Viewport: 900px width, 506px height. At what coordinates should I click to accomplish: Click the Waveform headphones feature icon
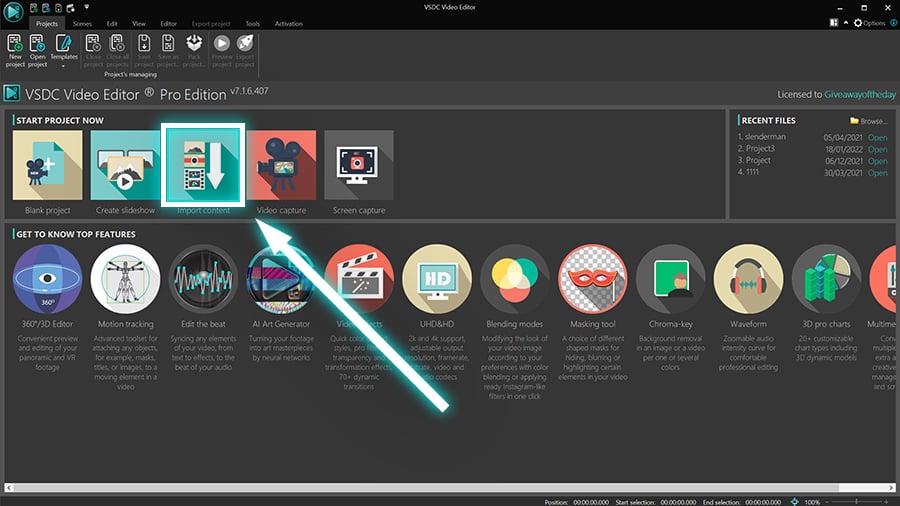coord(748,279)
